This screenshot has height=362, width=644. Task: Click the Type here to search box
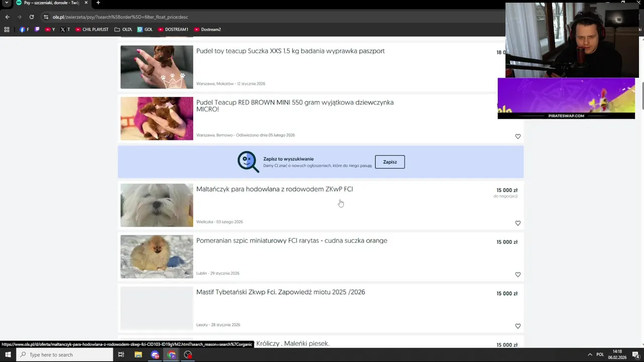coord(64,354)
